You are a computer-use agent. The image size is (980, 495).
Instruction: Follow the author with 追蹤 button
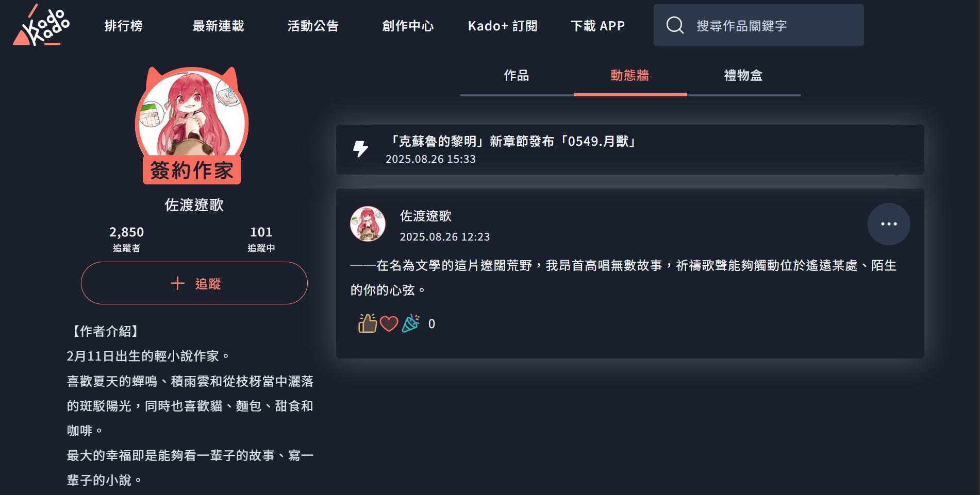pyautogui.click(x=194, y=283)
